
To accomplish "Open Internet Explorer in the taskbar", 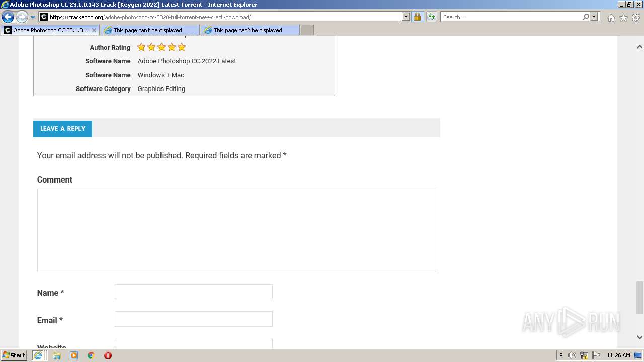I will pyautogui.click(x=38, y=355).
